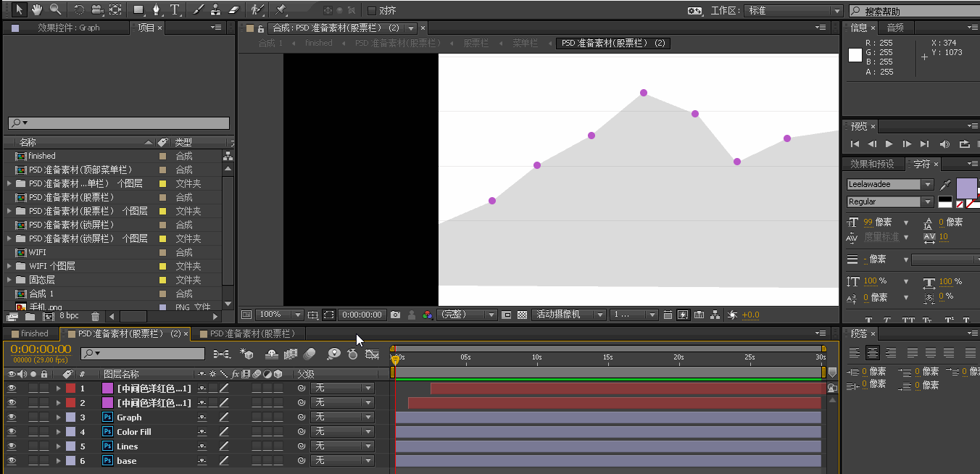Step to next frame in preview
The height and width of the screenshot is (474, 980).
point(907,144)
